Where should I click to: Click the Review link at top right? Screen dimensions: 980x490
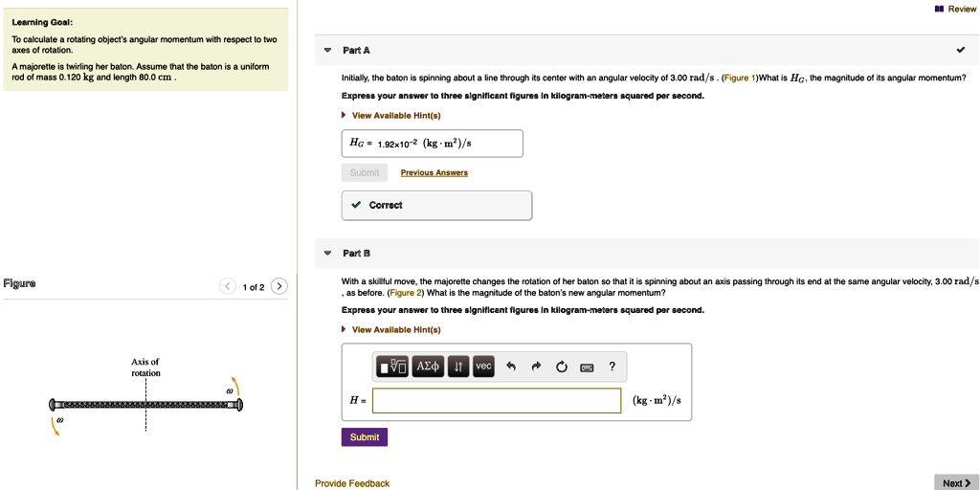[x=956, y=9]
